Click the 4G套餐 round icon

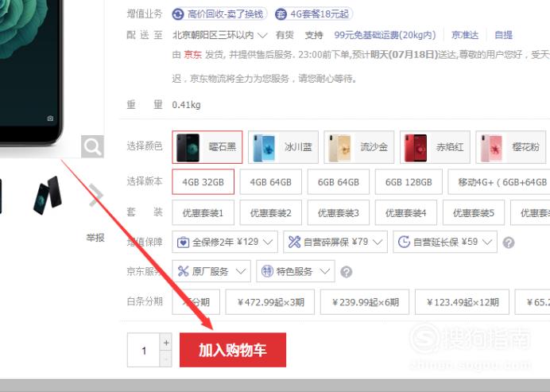tap(281, 14)
